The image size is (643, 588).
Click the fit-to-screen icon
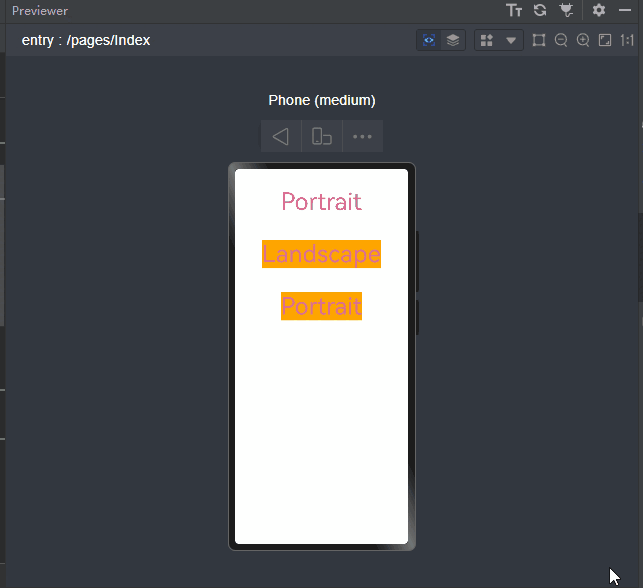pyautogui.click(x=605, y=40)
